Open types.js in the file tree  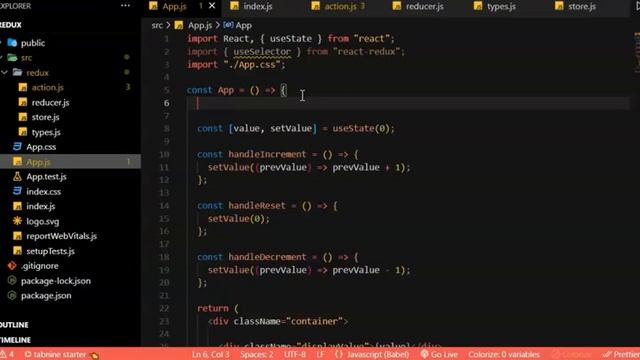(x=46, y=132)
